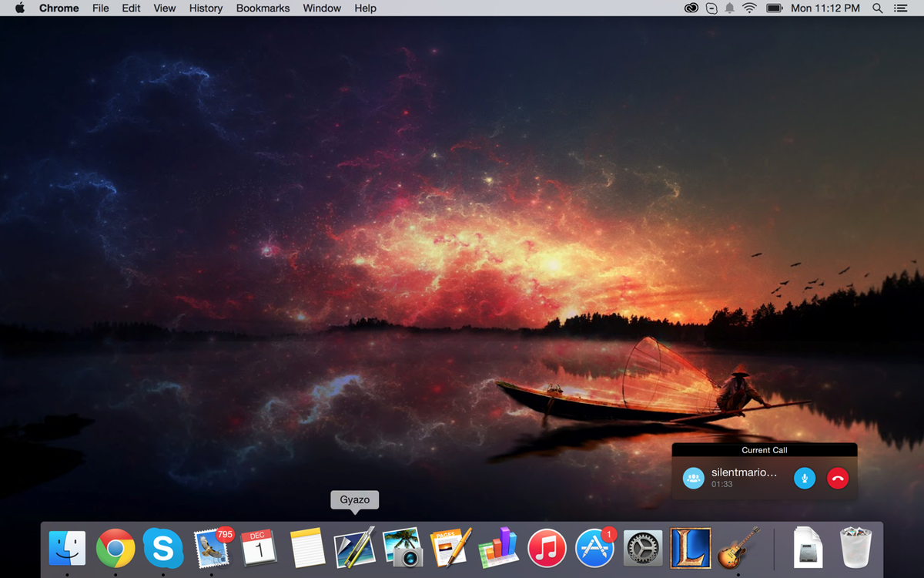
Task: Show battery status menu
Action: click(x=775, y=8)
